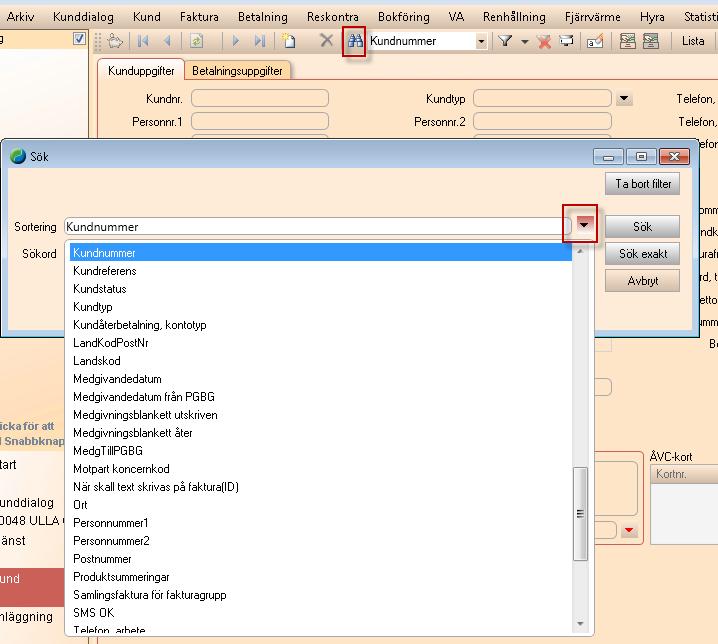Image resolution: width=718 pixels, height=644 pixels.
Task: Click the Kundnr. input field
Action: pos(260,98)
